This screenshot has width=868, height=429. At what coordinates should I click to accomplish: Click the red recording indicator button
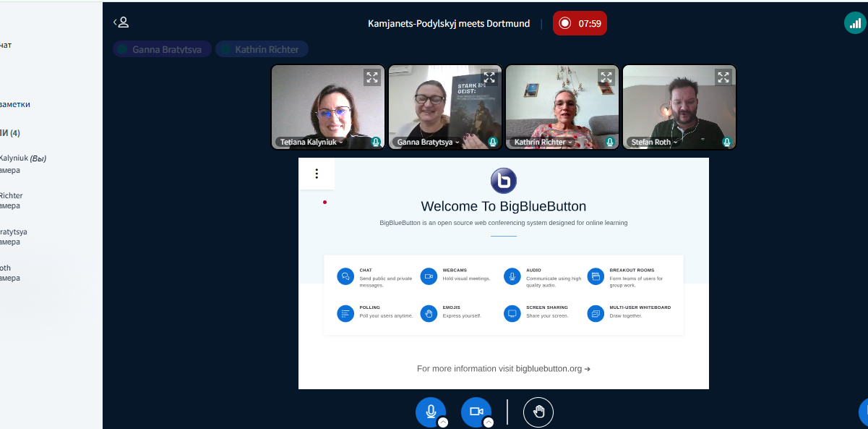coord(580,23)
